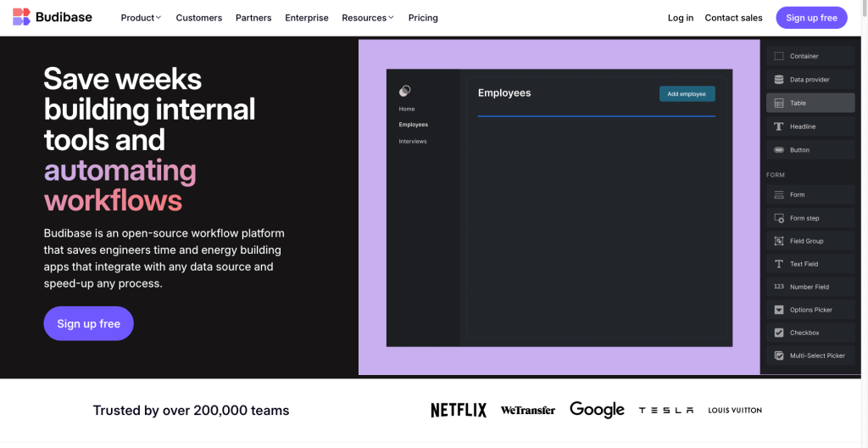Click the Log in link
This screenshot has height=448, width=868.
point(680,18)
